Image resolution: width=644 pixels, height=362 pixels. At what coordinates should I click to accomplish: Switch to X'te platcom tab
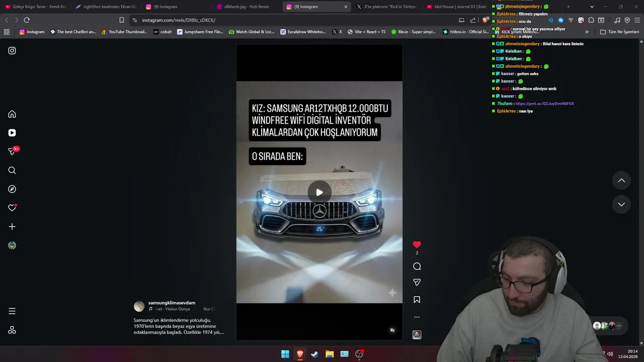pyautogui.click(x=386, y=7)
